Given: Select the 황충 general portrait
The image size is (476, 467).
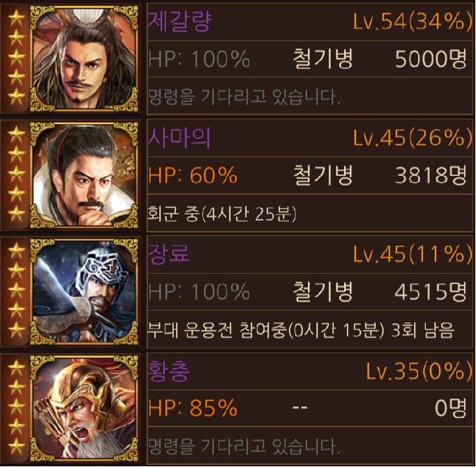Looking at the screenshot, I should tap(84, 408).
